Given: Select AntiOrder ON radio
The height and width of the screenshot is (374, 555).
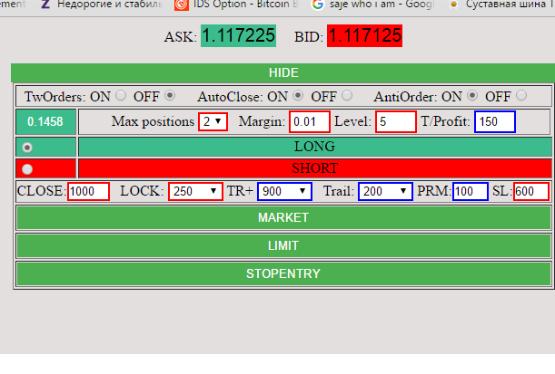Looking at the screenshot, I should click(472, 96).
